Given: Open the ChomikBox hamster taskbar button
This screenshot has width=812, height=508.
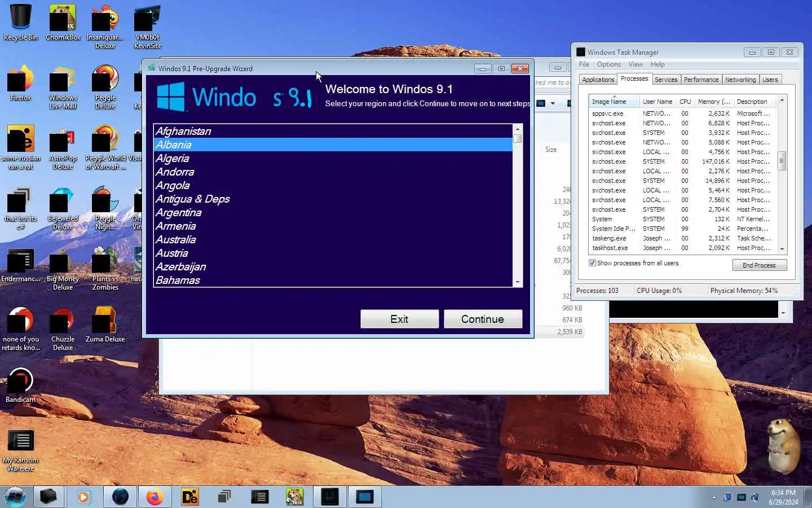Looking at the screenshot, I should (x=294, y=497).
